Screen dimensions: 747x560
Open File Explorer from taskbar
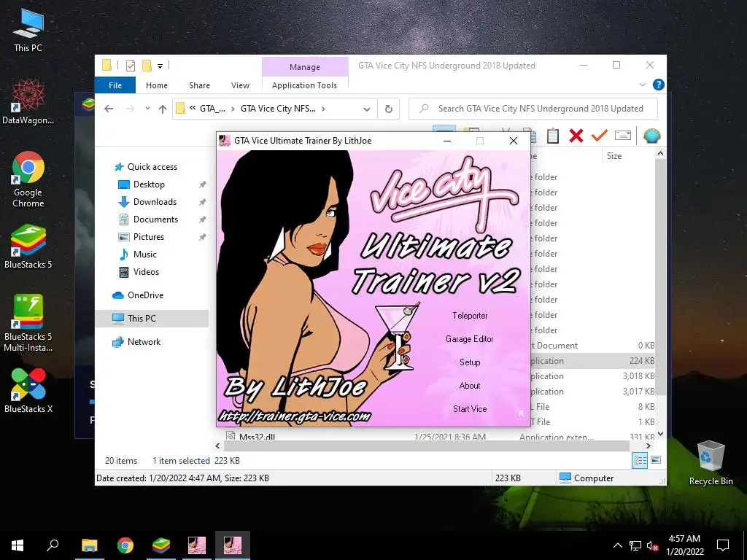[89, 545]
